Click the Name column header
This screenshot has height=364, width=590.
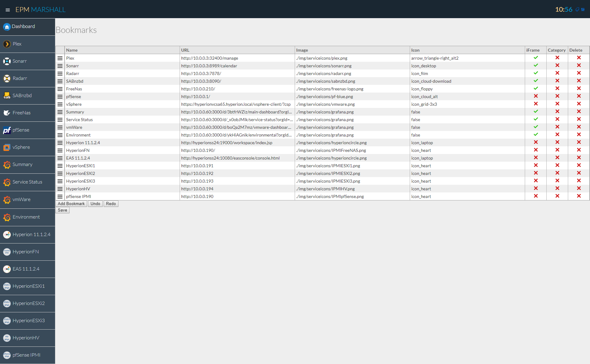point(122,50)
